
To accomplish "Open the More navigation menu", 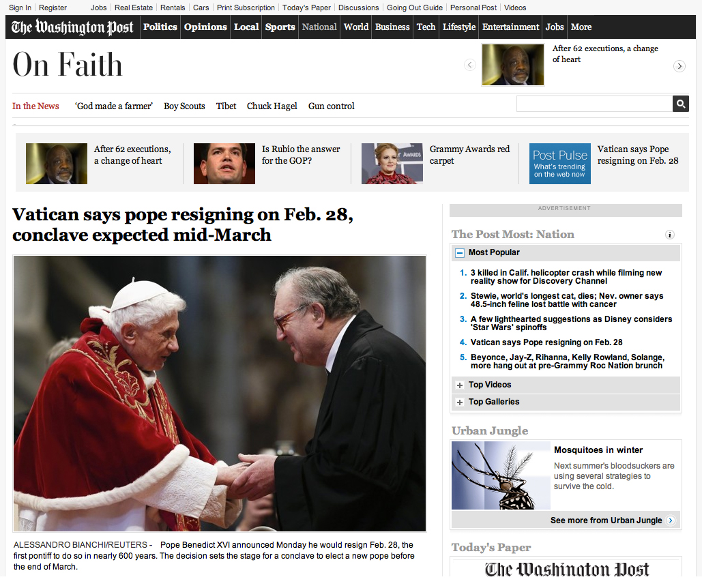I will tap(581, 27).
